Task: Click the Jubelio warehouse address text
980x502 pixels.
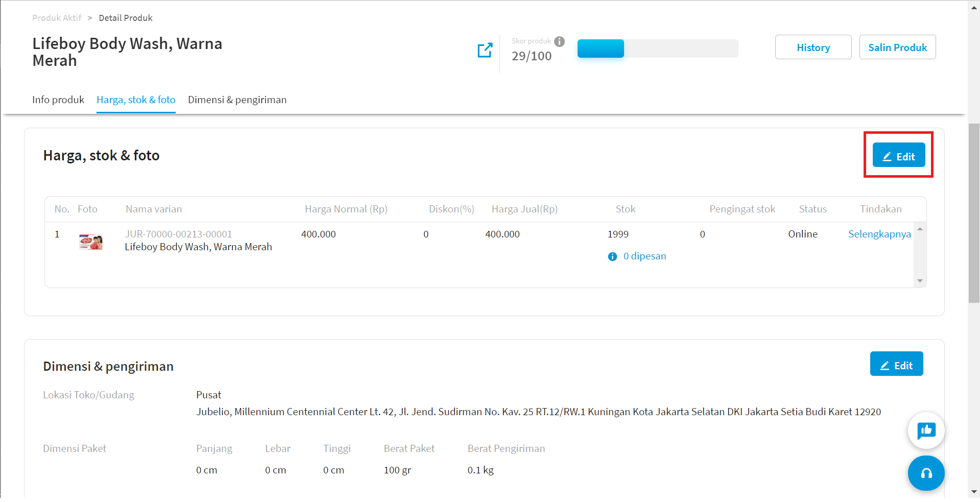Action: [538, 412]
